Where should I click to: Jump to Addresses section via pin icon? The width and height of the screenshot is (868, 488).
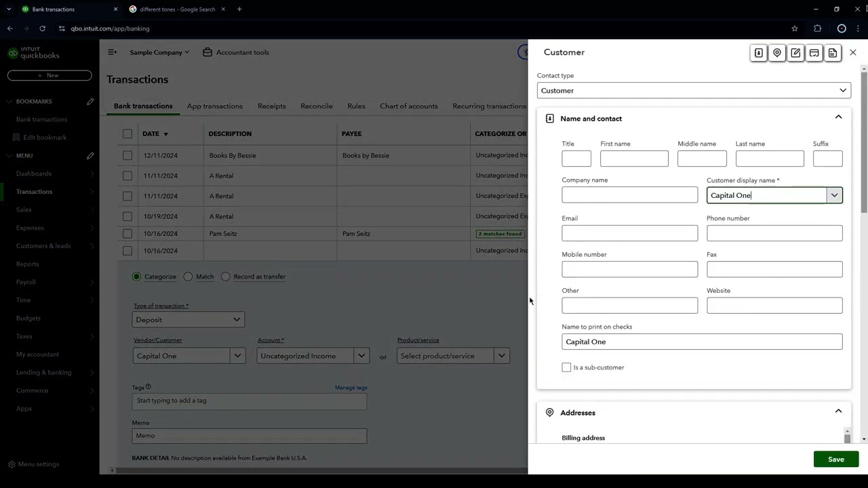[777, 53]
